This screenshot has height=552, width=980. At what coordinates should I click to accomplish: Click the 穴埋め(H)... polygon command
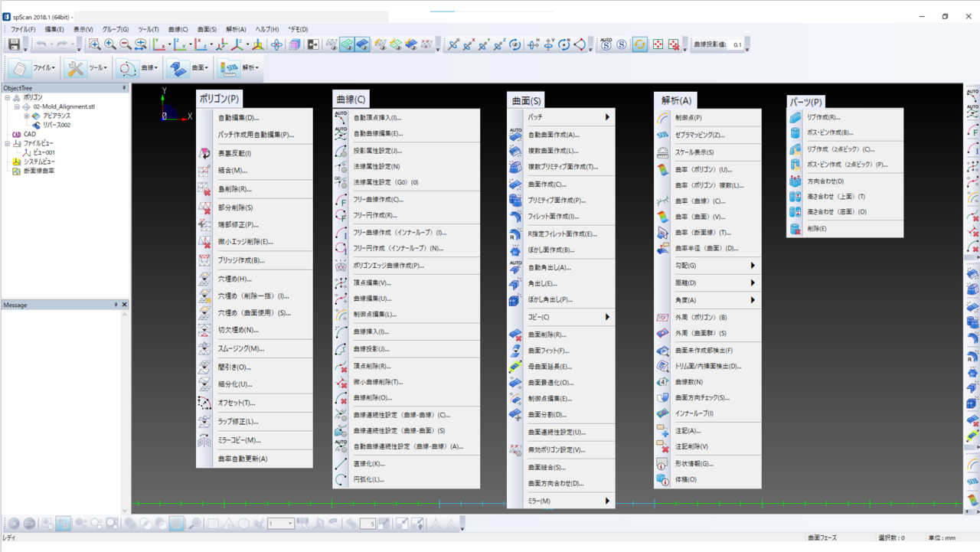pos(234,279)
